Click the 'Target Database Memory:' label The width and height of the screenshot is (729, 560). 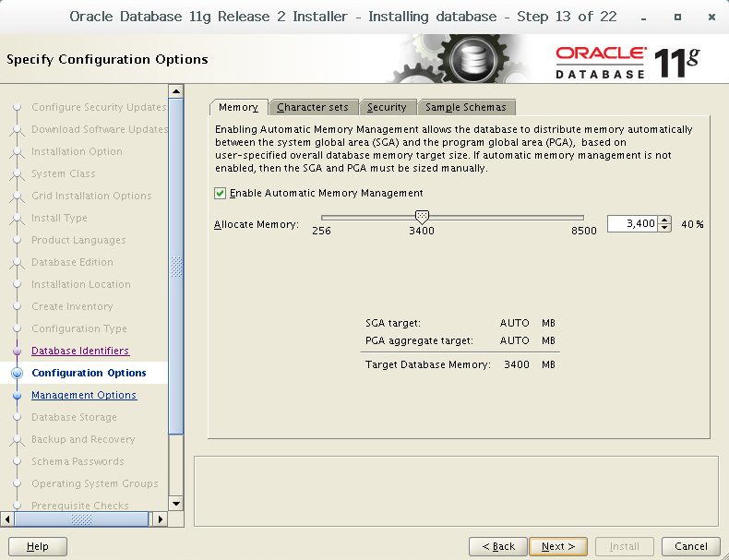coord(428,364)
